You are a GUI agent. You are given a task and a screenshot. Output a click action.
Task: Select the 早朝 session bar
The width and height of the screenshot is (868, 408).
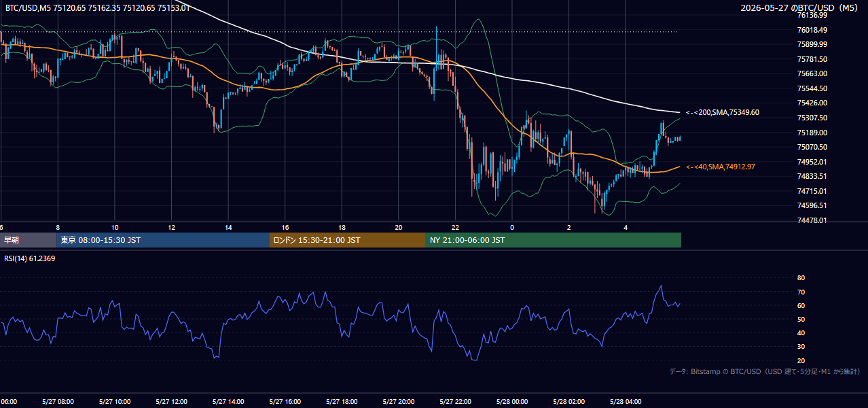pyautogui.click(x=28, y=240)
